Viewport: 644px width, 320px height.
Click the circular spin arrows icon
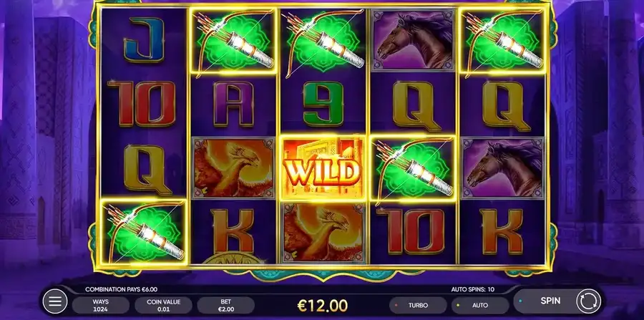coord(588,301)
